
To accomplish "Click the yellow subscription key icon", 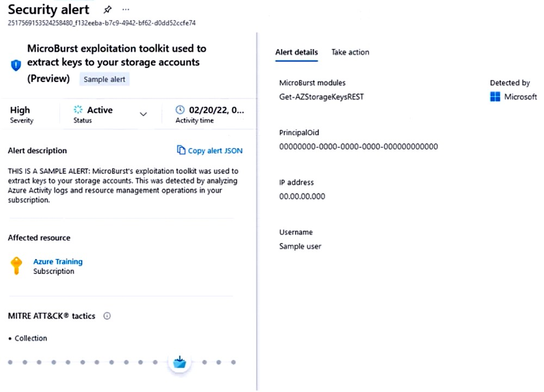I will tap(16, 265).
